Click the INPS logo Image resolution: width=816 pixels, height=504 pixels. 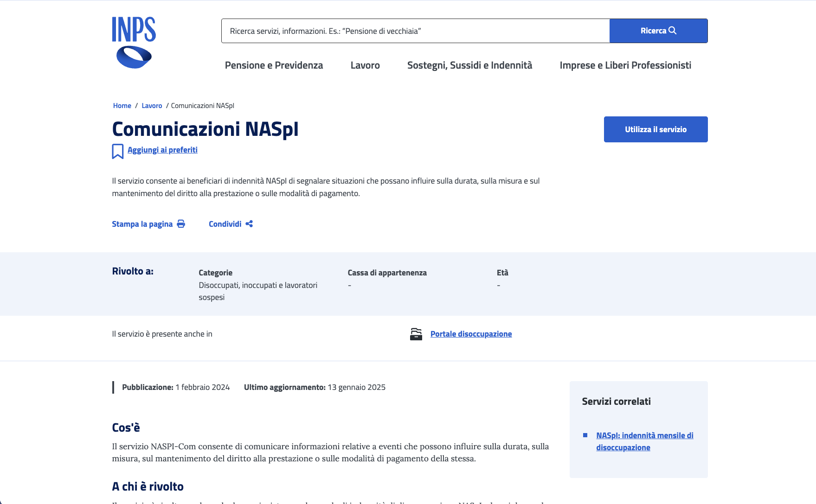(x=134, y=43)
